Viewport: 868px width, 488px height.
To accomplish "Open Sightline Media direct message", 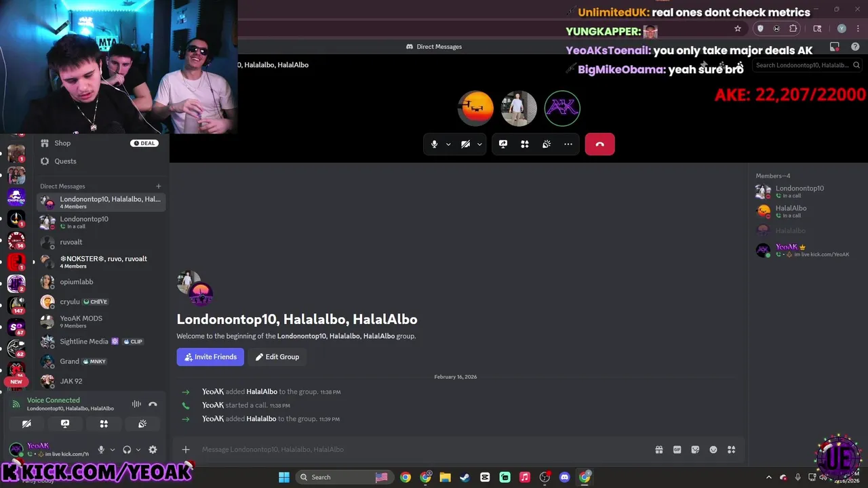I will click(x=100, y=342).
